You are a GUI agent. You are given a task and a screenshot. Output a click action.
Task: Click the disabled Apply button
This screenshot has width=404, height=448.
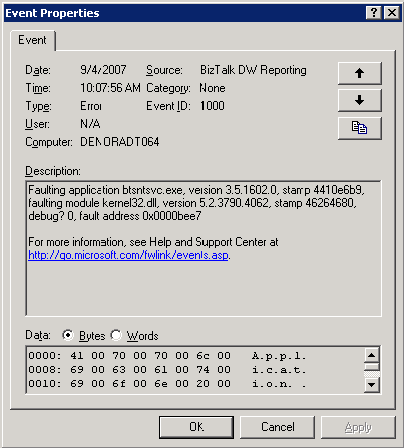(358, 427)
